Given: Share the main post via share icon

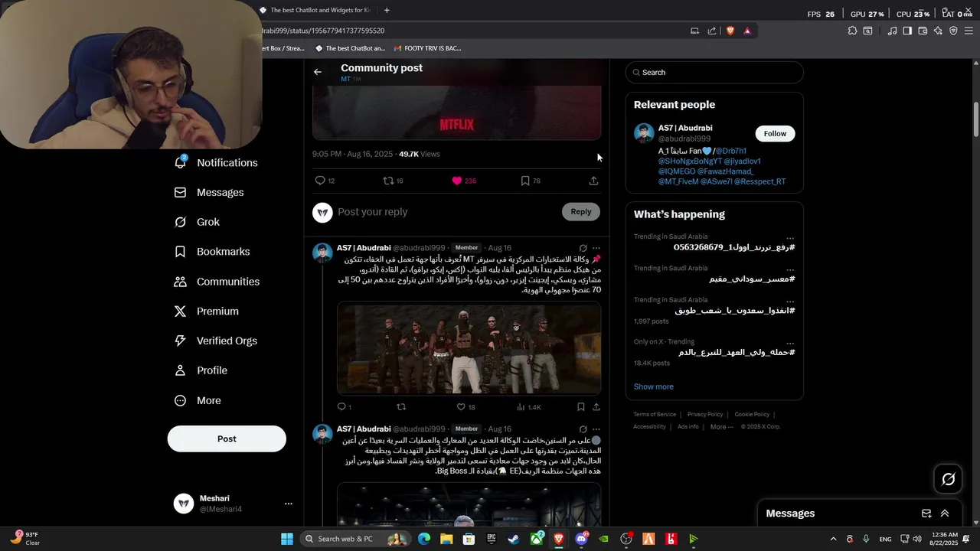Looking at the screenshot, I should (593, 181).
